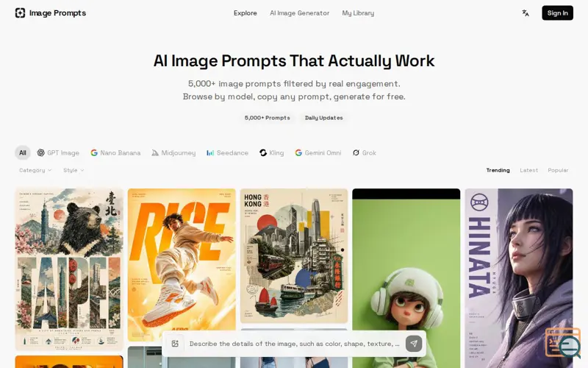The width and height of the screenshot is (588, 368).
Task: Expand the Style dropdown
Action: pyautogui.click(x=73, y=170)
